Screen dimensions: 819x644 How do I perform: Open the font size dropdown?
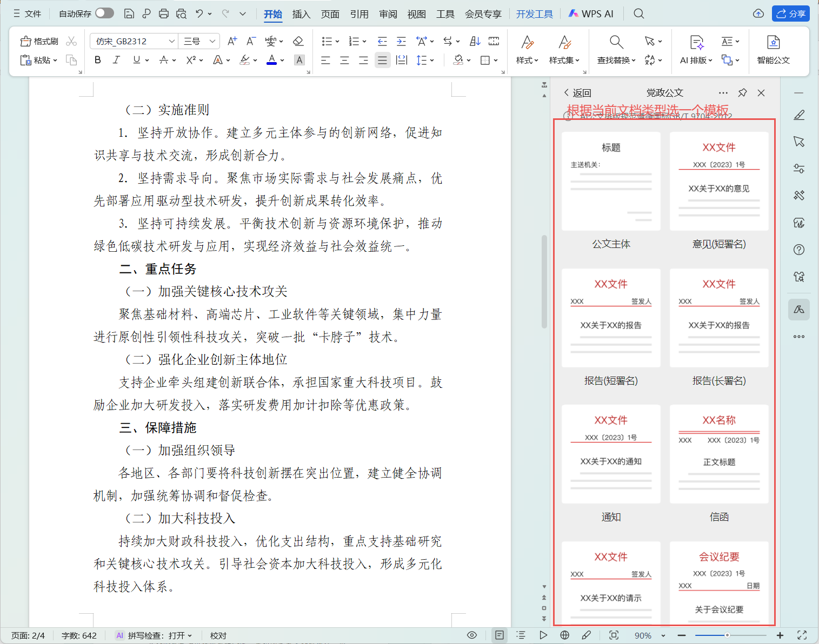point(212,41)
